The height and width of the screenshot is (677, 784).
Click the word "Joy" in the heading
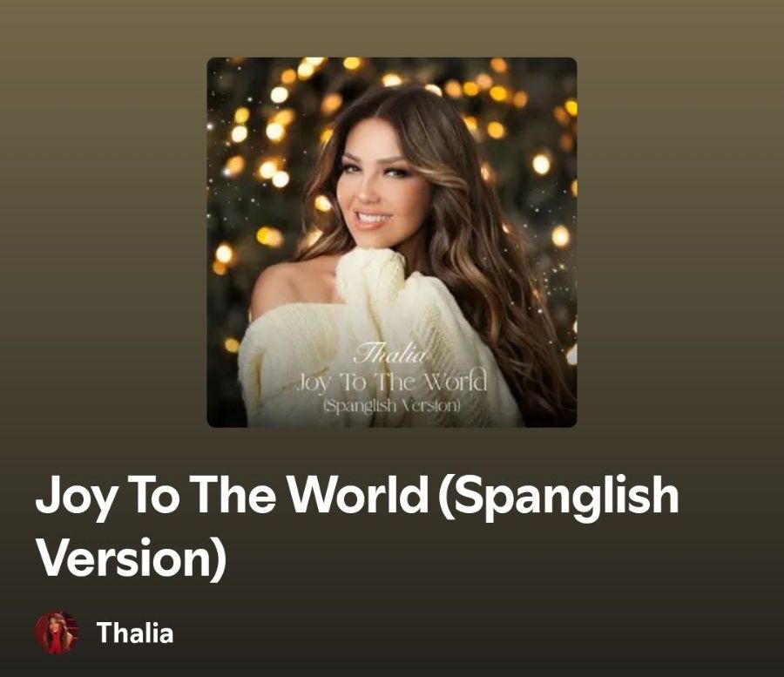[x=75, y=496]
